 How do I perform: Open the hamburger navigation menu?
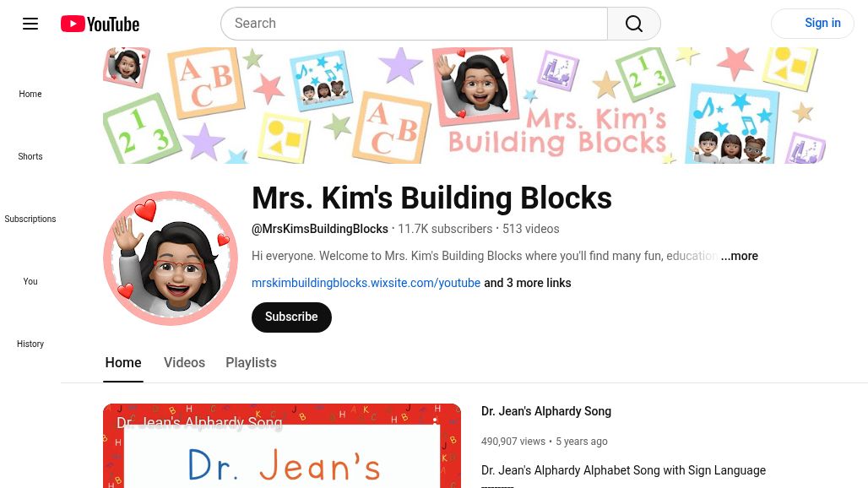[30, 23]
